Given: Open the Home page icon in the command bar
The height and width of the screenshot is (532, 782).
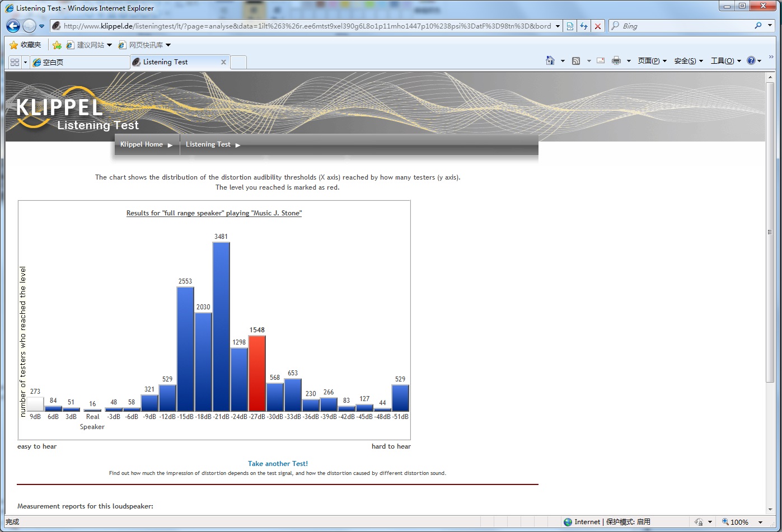Looking at the screenshot, I should click(550, 60).
